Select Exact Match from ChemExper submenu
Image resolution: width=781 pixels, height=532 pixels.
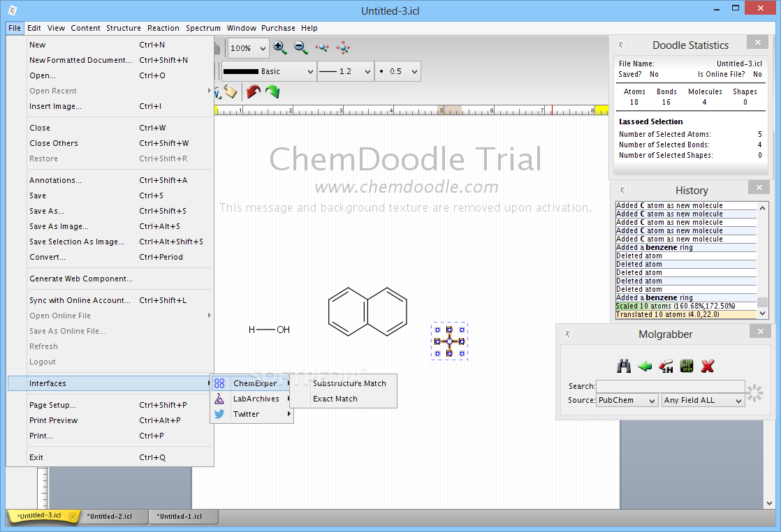tap(335, 399)
